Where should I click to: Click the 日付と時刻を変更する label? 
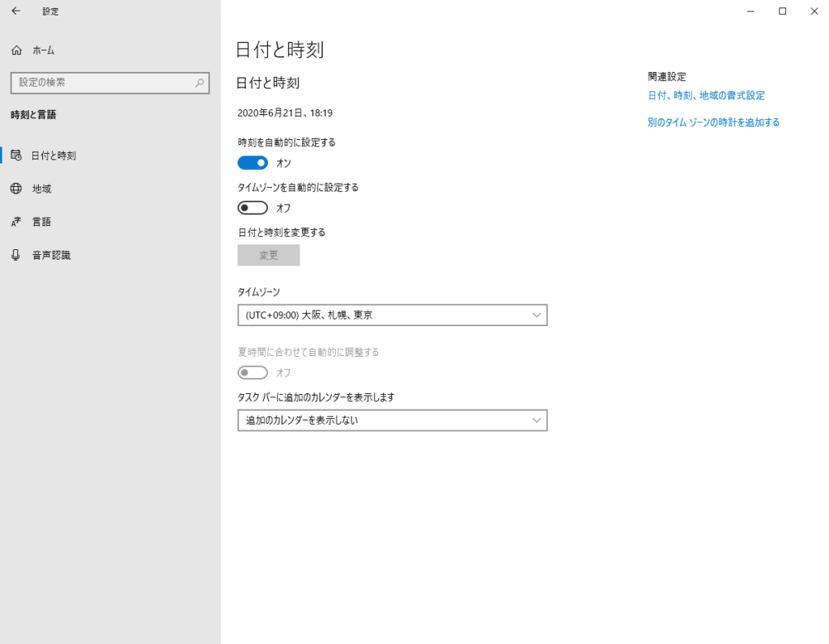click(282, 232)
